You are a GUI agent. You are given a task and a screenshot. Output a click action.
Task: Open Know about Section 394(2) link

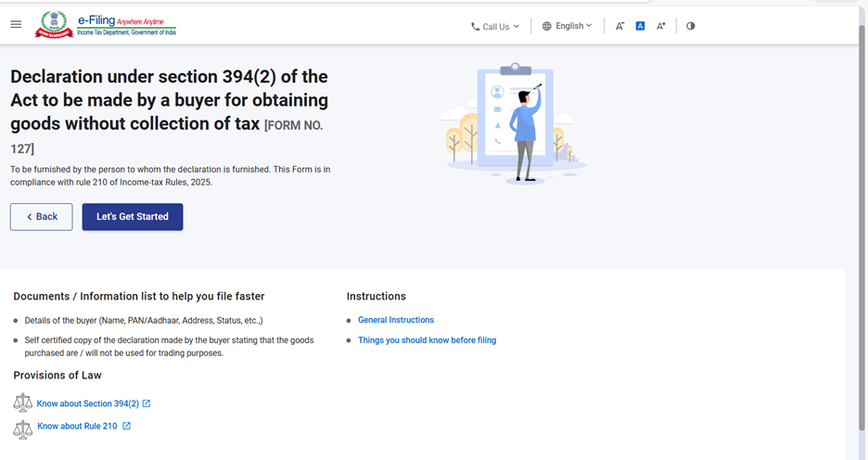[x=87, y=403]
